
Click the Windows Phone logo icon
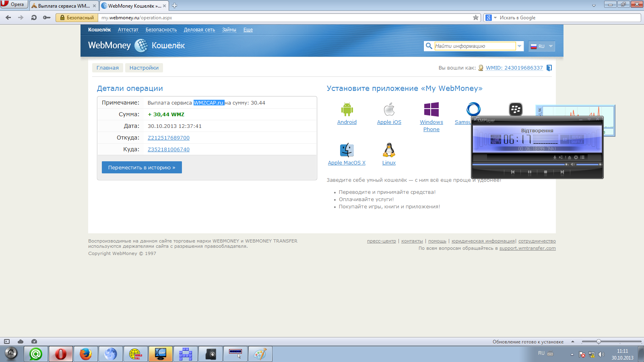431,109
